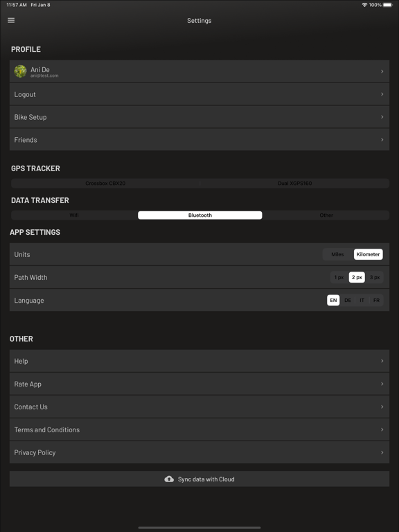
Task: Tap the Logout row chevron
Action: (x=382, y=94)
